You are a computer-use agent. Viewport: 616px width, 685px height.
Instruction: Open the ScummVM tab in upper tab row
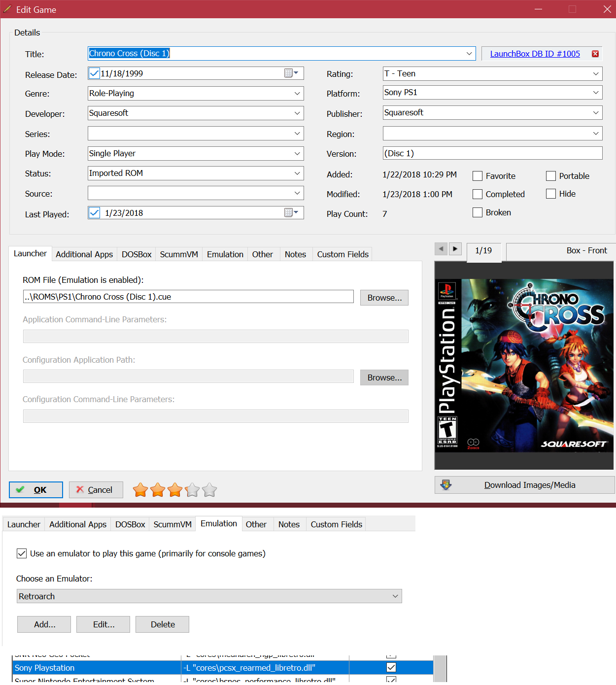click(x=179, y=254)
